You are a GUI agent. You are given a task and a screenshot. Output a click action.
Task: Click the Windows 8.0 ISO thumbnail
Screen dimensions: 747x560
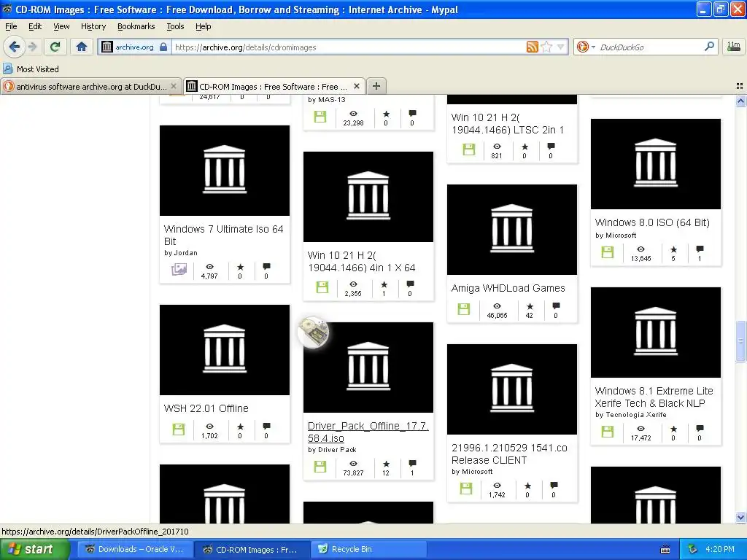pyautogui.click(x=656, y=164)
